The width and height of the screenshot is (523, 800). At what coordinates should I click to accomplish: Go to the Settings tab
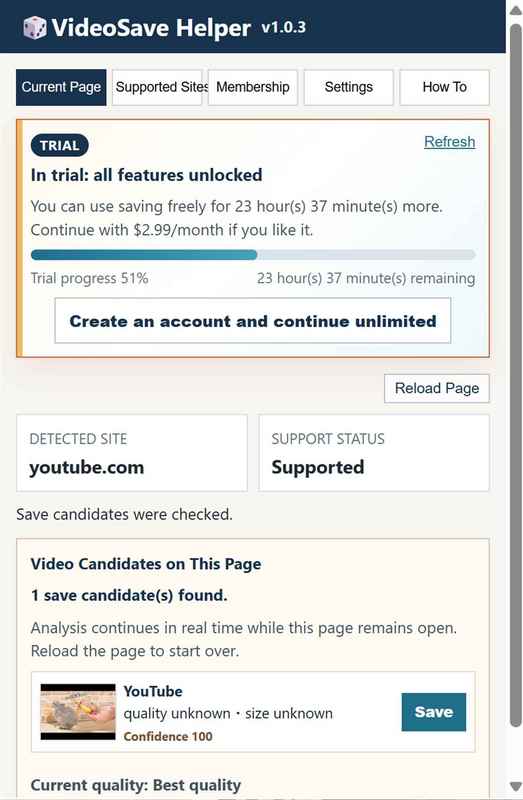(x=349, y=87)
